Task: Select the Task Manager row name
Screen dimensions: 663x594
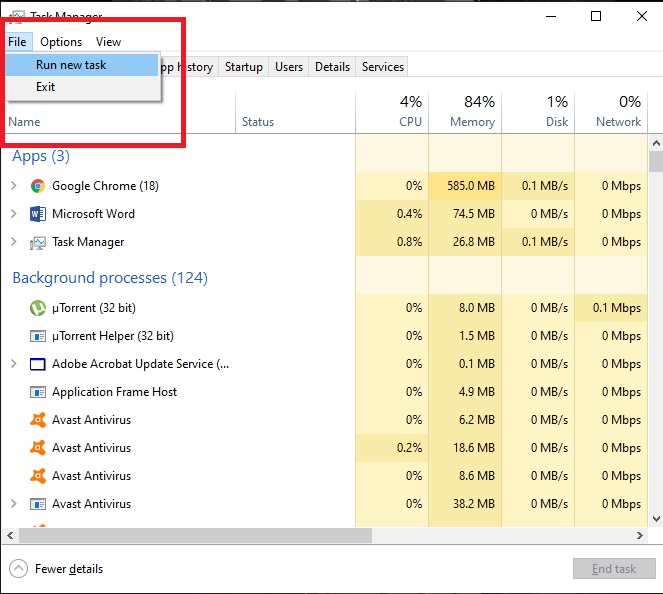Action: coord(88,242)
